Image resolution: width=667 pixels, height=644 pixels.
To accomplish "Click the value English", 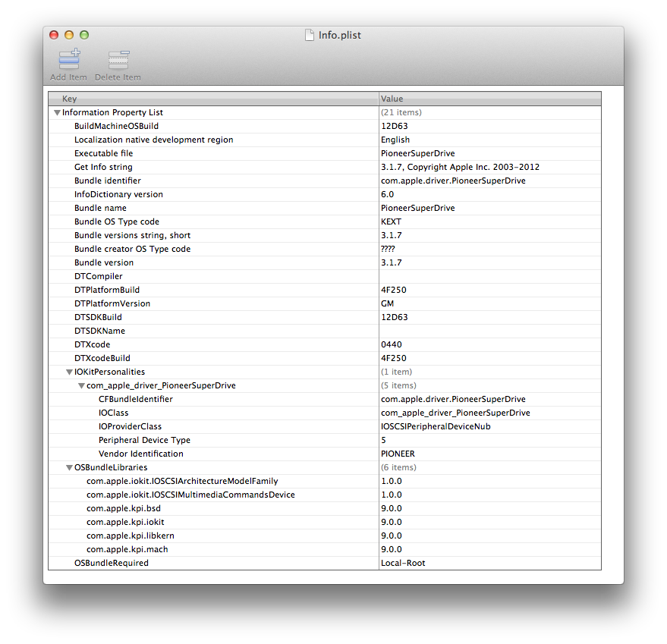I will (395, 140).
